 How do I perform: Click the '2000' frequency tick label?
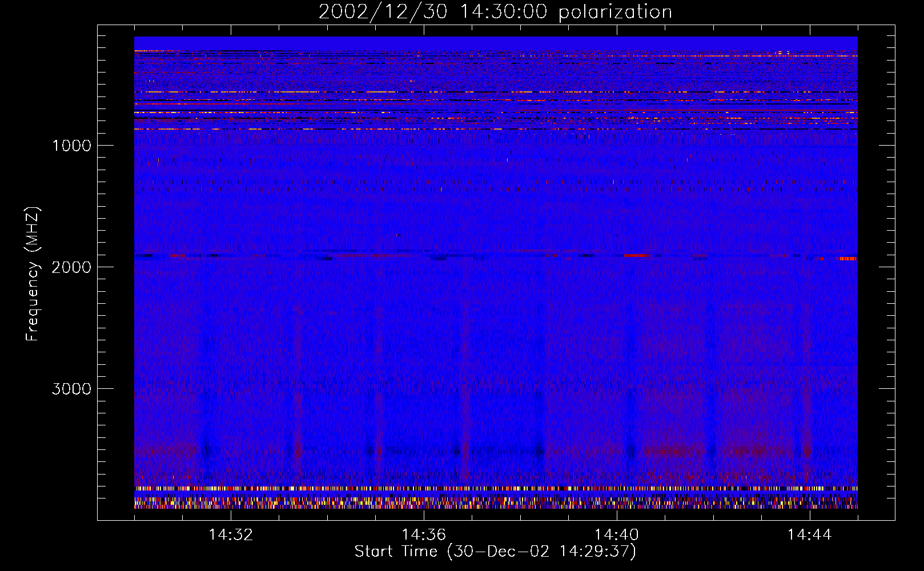(x=71, y=267)
